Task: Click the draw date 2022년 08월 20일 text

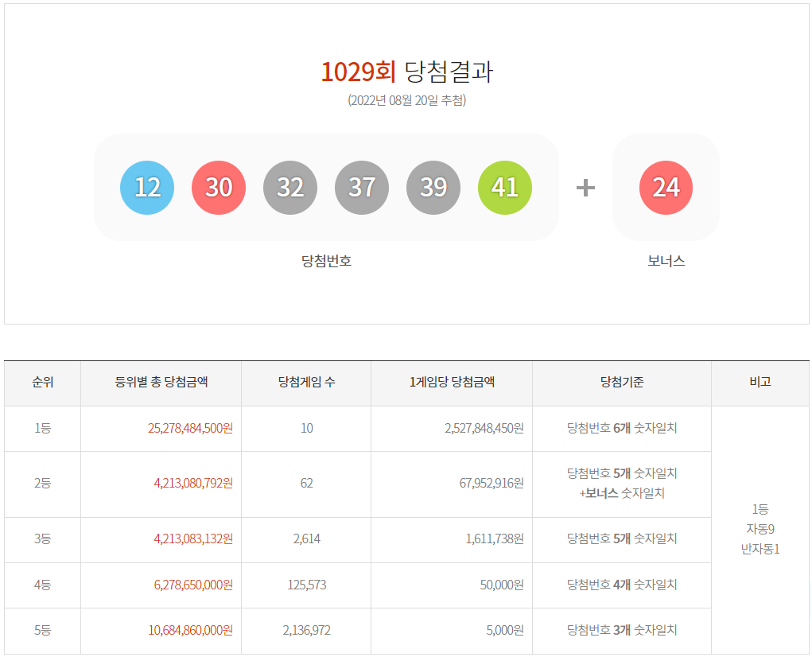Action: point(406,101)
